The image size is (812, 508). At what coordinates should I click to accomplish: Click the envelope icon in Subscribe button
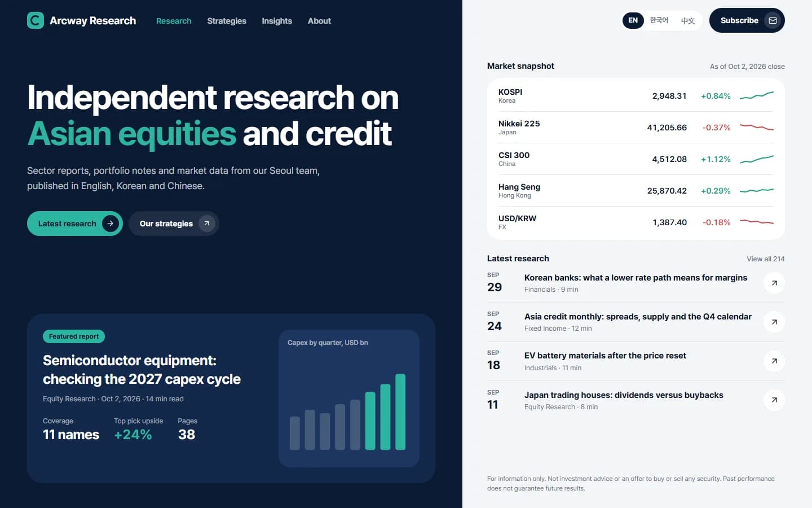[x=773, y=20]
